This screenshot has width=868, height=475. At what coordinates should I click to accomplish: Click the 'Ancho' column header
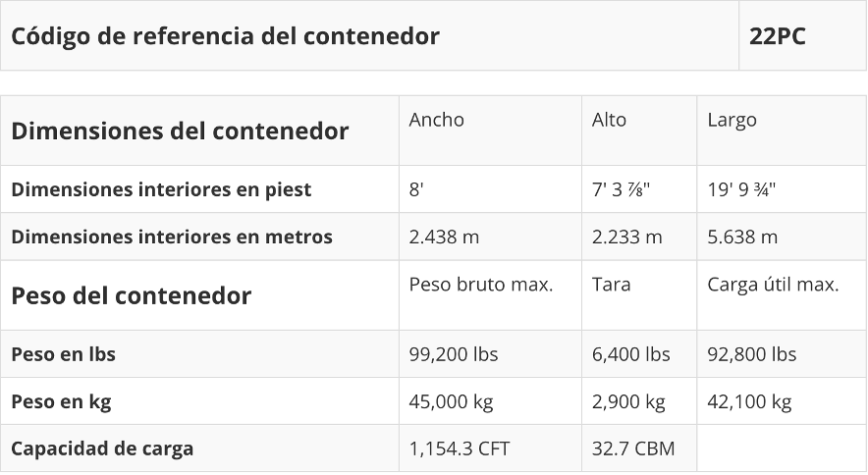click(x=436, y=120)
